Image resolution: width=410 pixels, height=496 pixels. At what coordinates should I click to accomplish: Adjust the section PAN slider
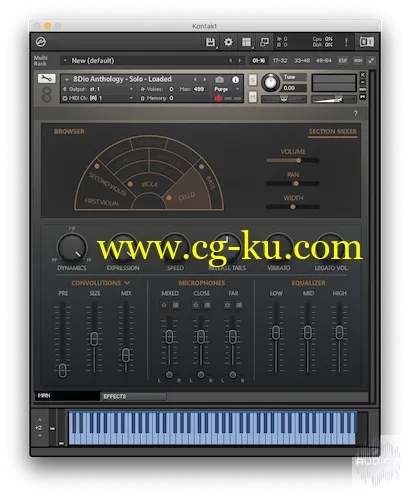click(292, 183)
